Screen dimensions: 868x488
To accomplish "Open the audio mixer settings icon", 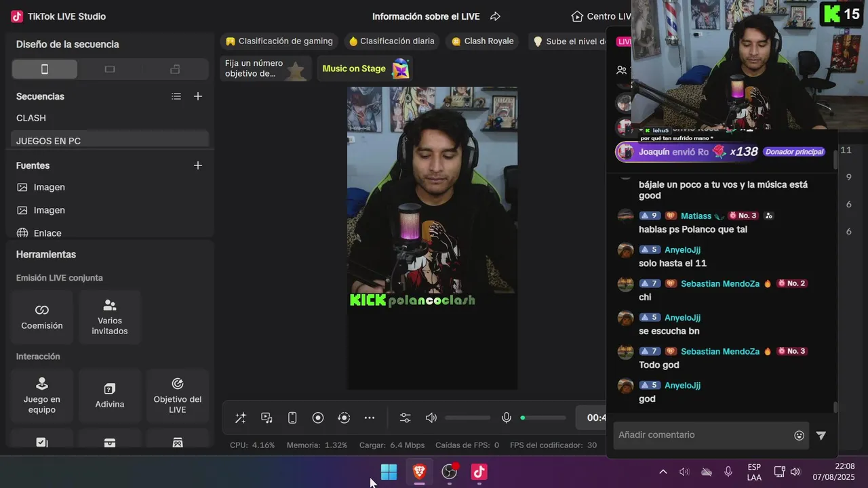I will click(406, 418).
